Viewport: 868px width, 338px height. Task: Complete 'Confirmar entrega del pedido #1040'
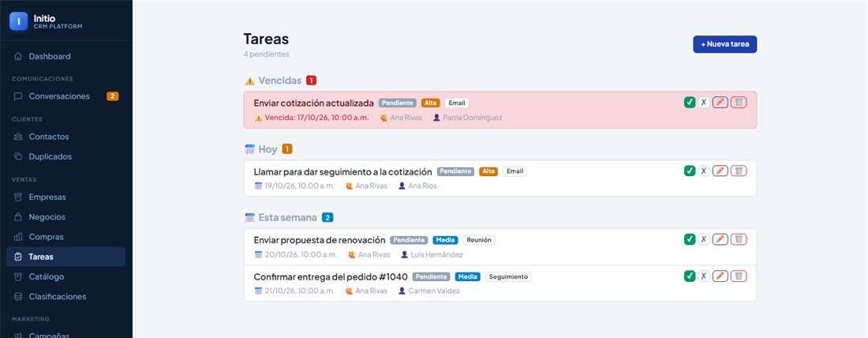coord(690,276)
